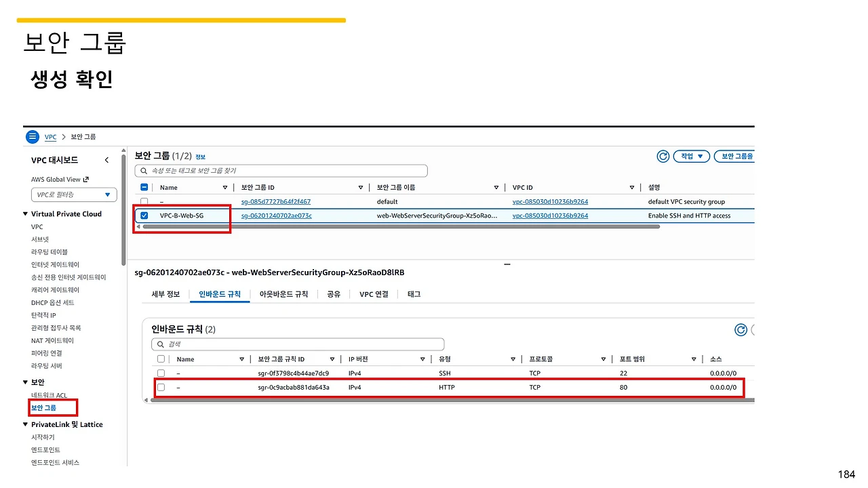Sort inbound rules by 포트 범위 arrow
Screen dimensions: 868x488
694,359
